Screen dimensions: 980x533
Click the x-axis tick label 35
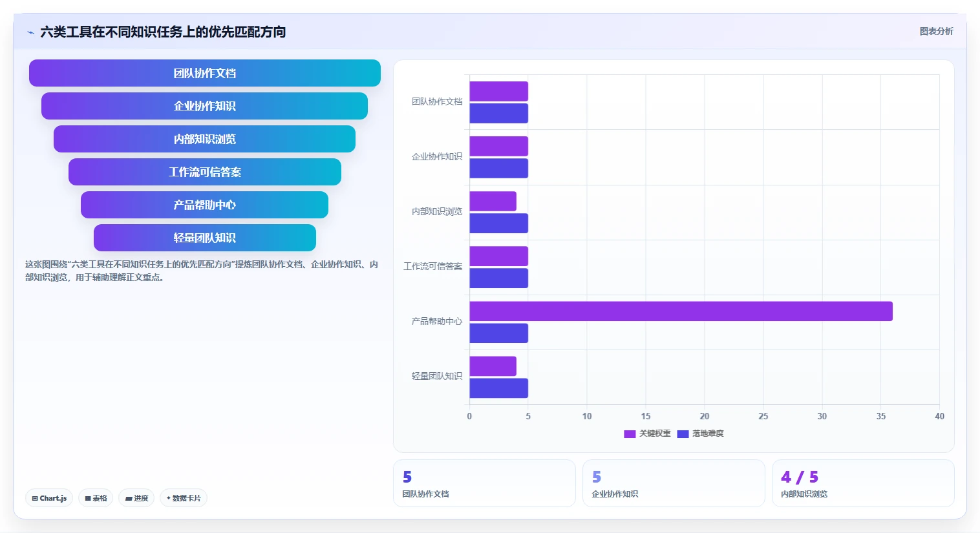tap(881, 416)
